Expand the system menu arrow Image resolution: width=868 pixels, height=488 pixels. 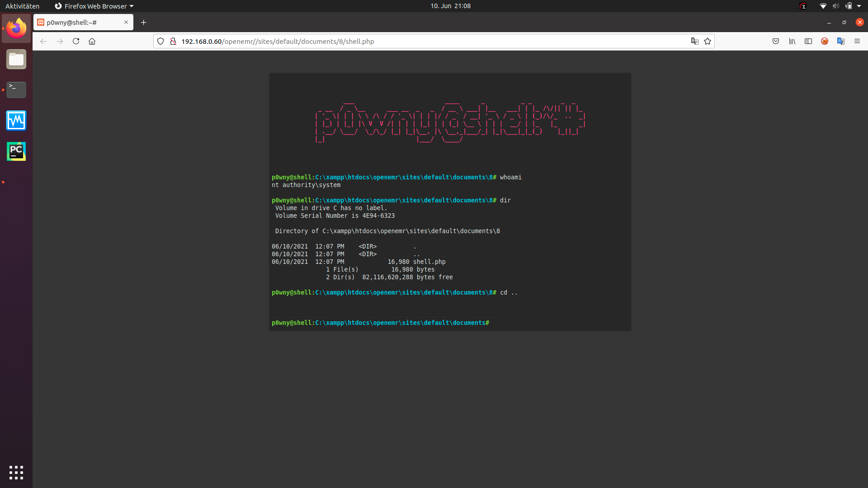(x=859, y=6)
